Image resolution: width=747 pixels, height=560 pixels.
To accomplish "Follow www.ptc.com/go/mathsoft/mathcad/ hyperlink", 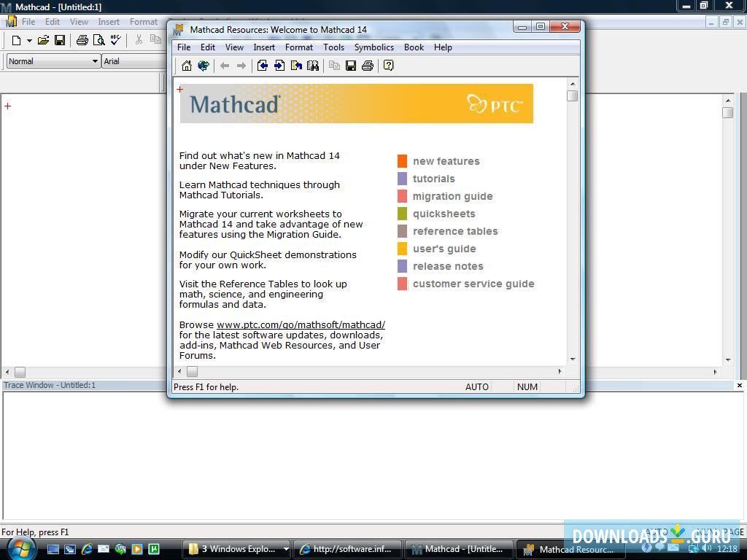I will click(x=301, y=324).
